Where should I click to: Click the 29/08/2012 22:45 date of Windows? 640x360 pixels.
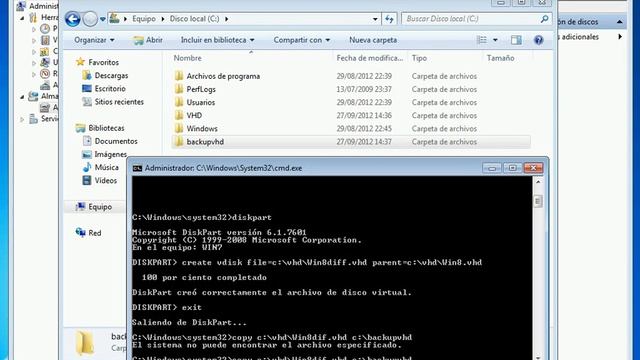click(x=364, y=129)
